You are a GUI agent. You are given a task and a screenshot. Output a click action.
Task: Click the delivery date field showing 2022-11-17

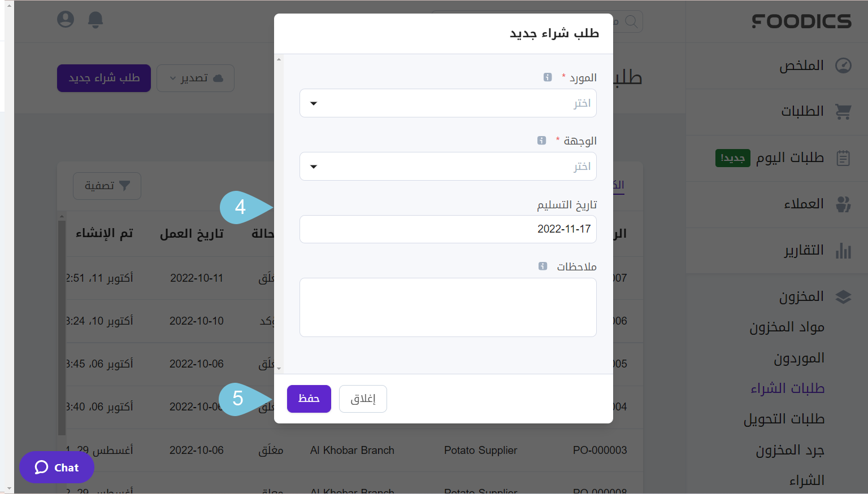[448, 229]
